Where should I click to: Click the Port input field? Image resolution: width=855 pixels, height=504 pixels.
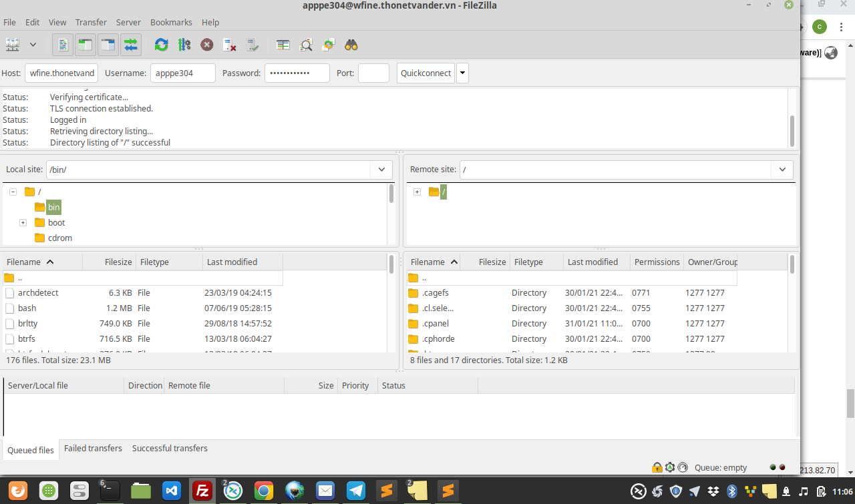[373, 73]
